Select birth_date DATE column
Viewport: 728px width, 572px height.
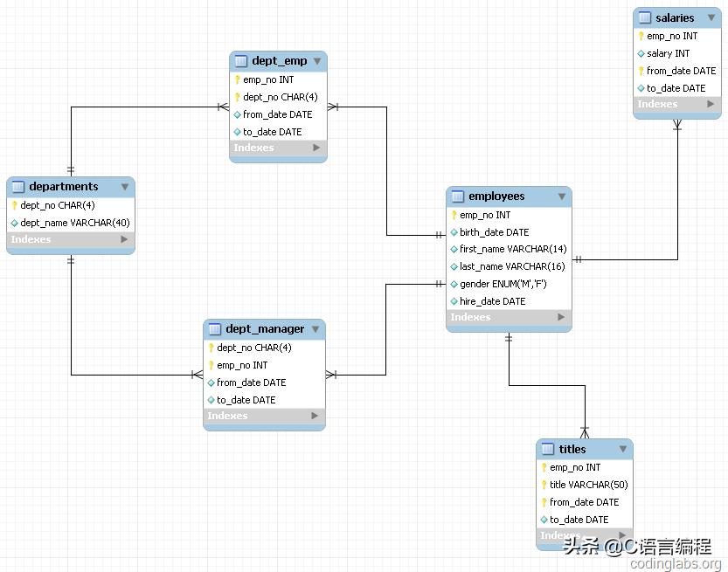click(x=509, y=232)
